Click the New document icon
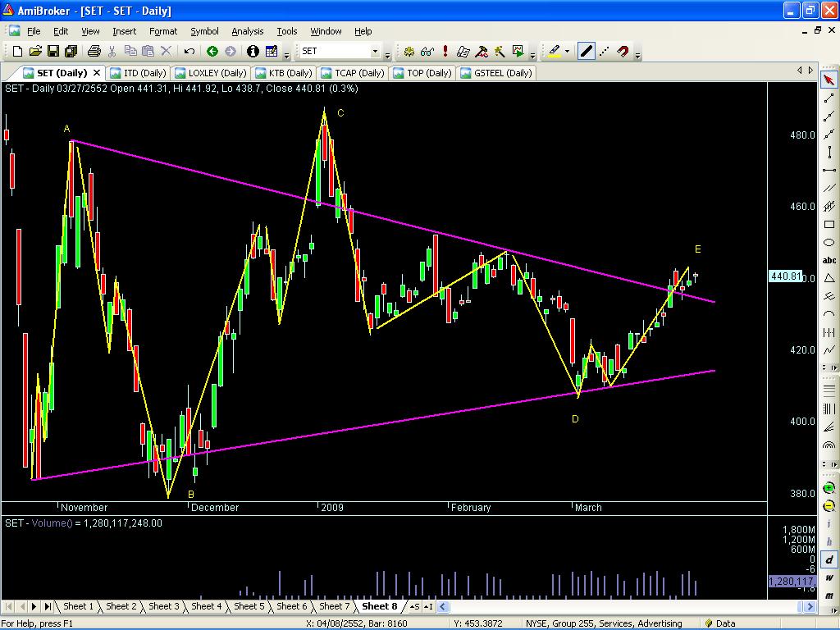 pos(17,52)
